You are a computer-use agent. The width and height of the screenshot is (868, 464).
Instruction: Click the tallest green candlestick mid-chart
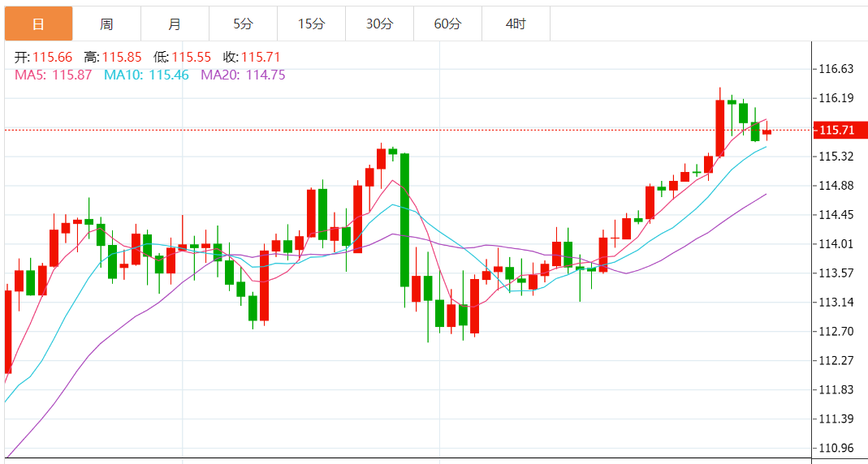point(404,219)
